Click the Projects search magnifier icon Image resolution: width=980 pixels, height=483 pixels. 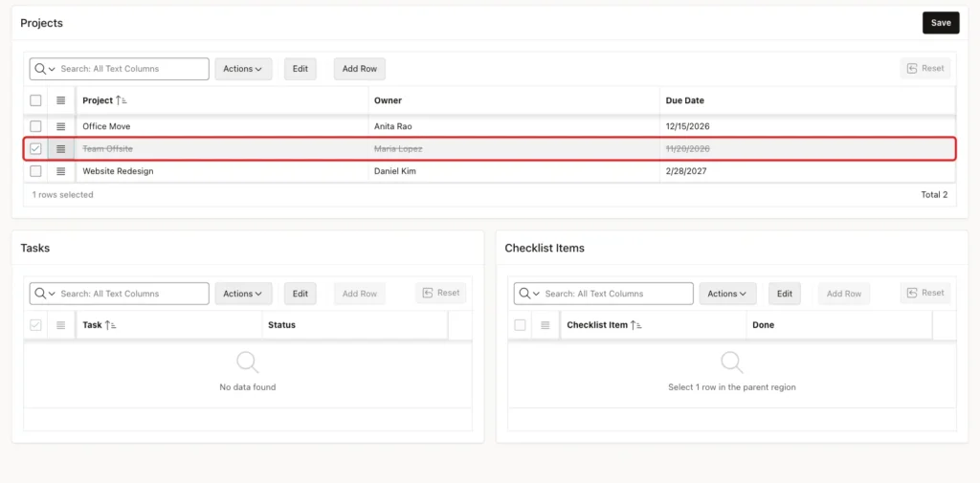[x=40, y=69]
